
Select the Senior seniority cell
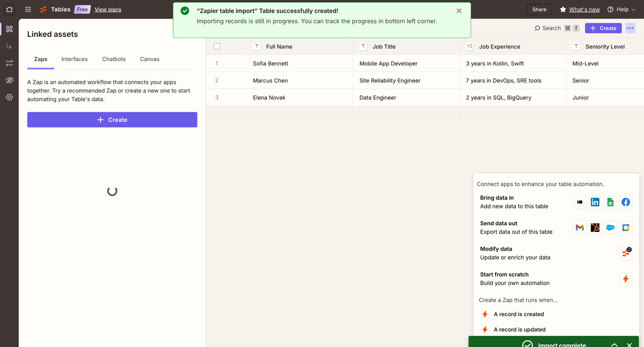click(x=605, y=81)
